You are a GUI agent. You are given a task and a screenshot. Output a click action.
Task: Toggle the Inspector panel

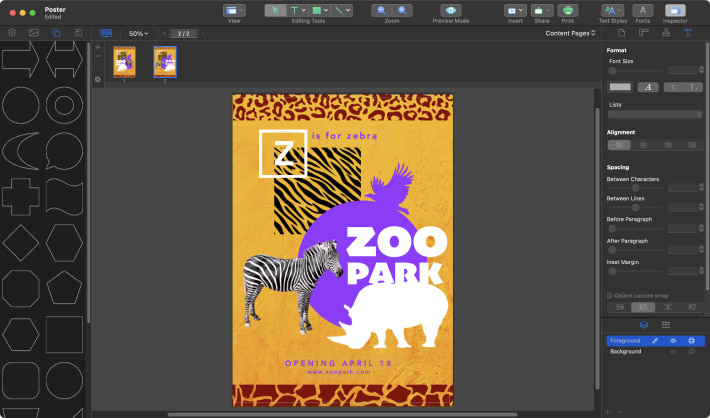click(x=675, y=10)
